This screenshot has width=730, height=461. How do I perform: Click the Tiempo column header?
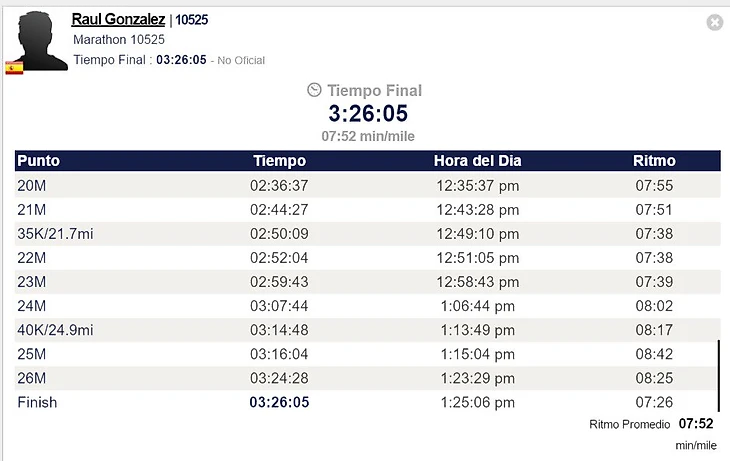tap(279, 161)
